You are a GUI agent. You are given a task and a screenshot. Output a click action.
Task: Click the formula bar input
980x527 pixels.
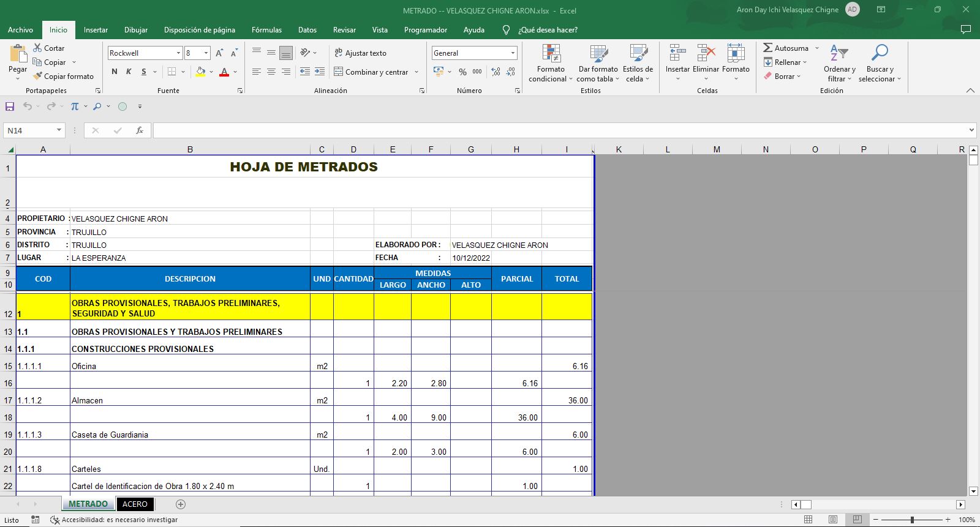click(x=560, y=130)
